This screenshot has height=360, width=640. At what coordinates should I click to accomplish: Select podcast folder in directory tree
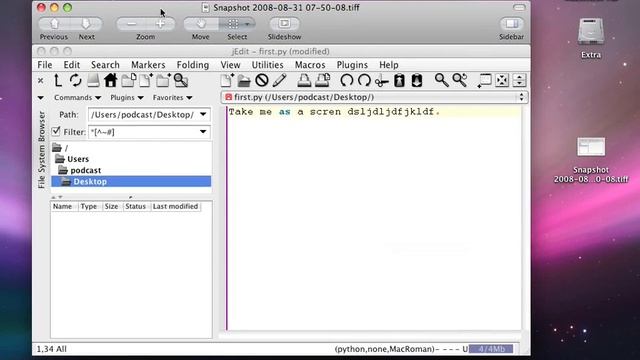tap(80, 170)
